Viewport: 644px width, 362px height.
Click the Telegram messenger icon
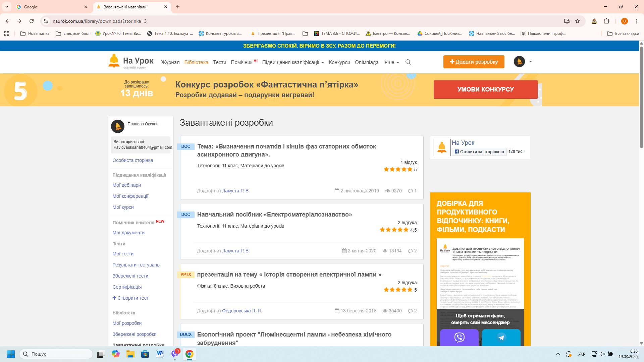[501, 337]
